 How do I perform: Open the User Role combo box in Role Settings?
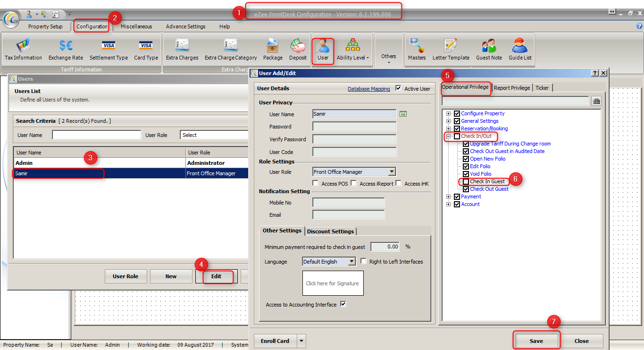tap(392, 172)
